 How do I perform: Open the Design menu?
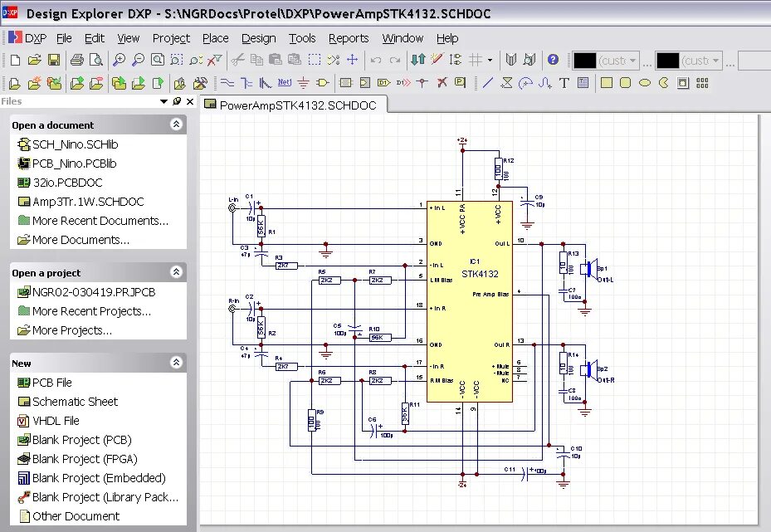(x=259, y=38)
